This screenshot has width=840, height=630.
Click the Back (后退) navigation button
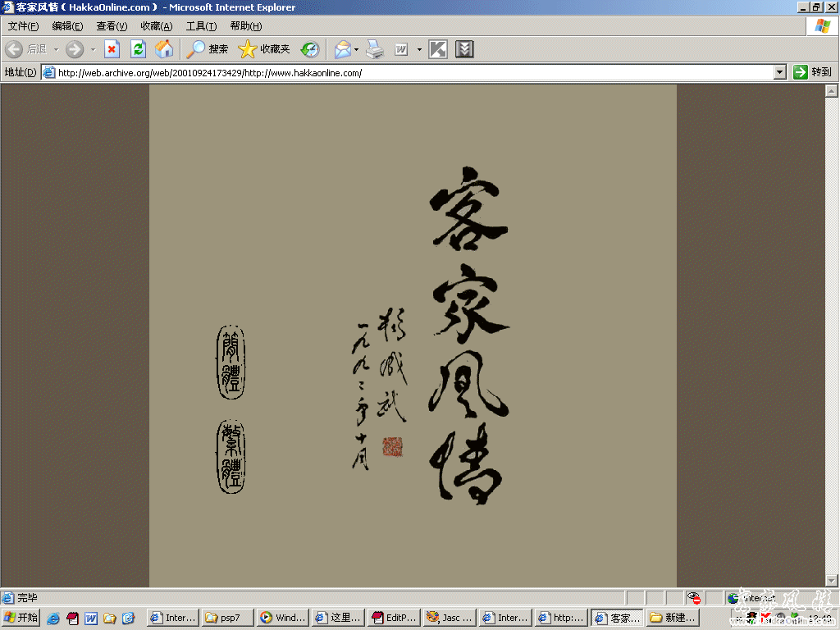pos(26,49)
